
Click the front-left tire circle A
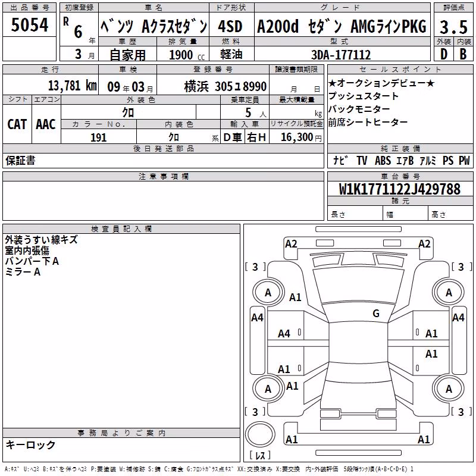pos(268,293)
